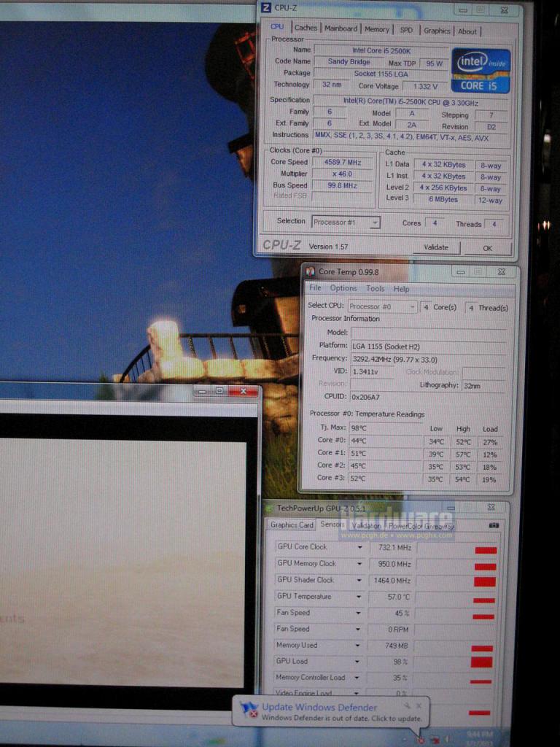
Task: Click the Validate button in CPU-Z
Action: tap(436, 247)
